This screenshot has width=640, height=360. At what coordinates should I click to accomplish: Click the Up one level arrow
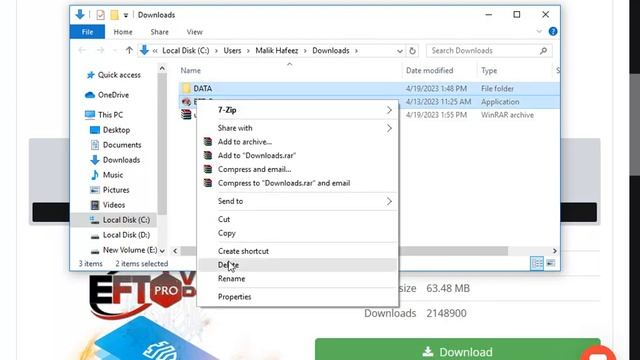pyautogui.click(x=129, y=51)
